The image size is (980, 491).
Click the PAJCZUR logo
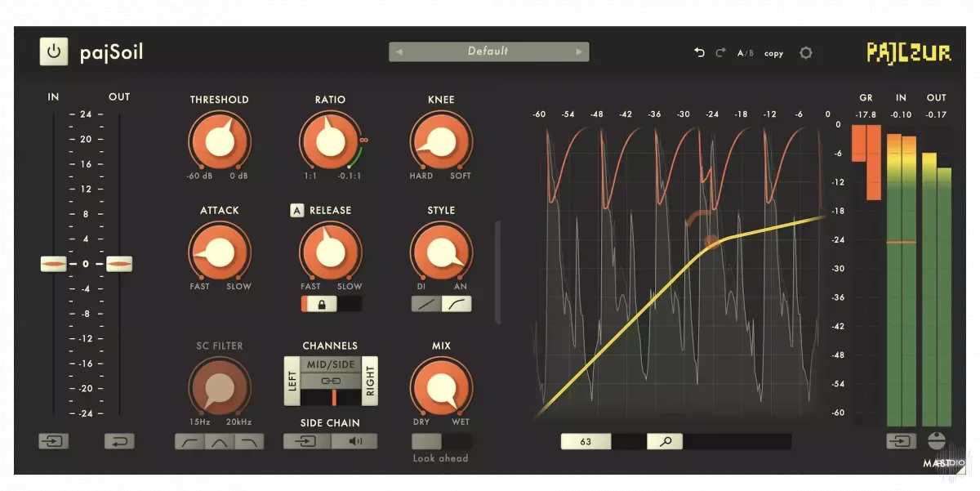click(909, 53)
